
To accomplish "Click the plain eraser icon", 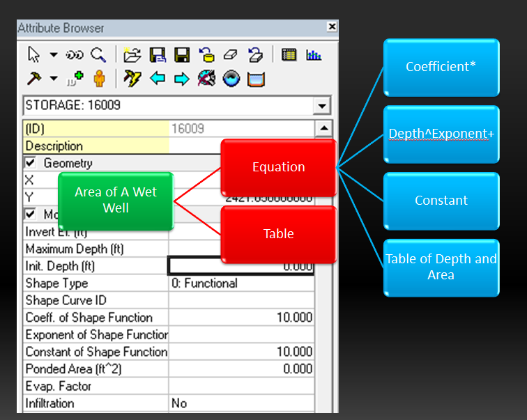I will click(231, 55).
